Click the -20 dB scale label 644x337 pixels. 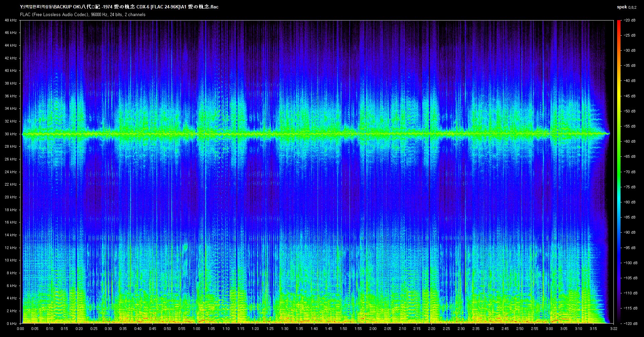pyautogui.click(x=630, y=20)
